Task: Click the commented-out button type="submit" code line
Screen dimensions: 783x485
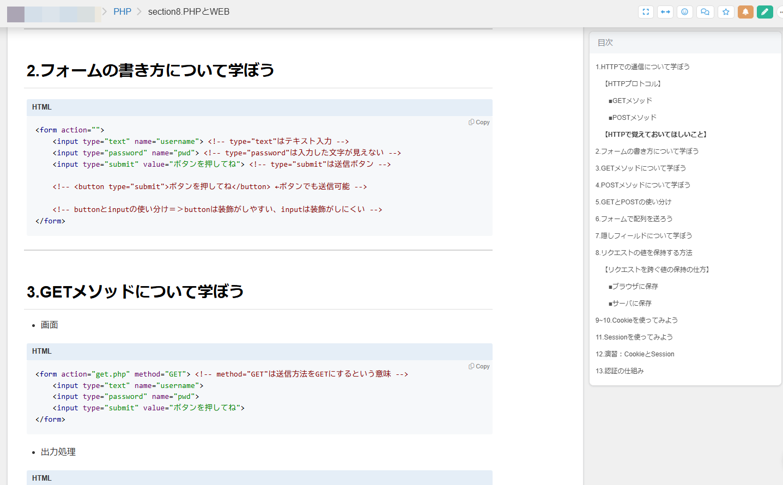Action: coord(210,187)
